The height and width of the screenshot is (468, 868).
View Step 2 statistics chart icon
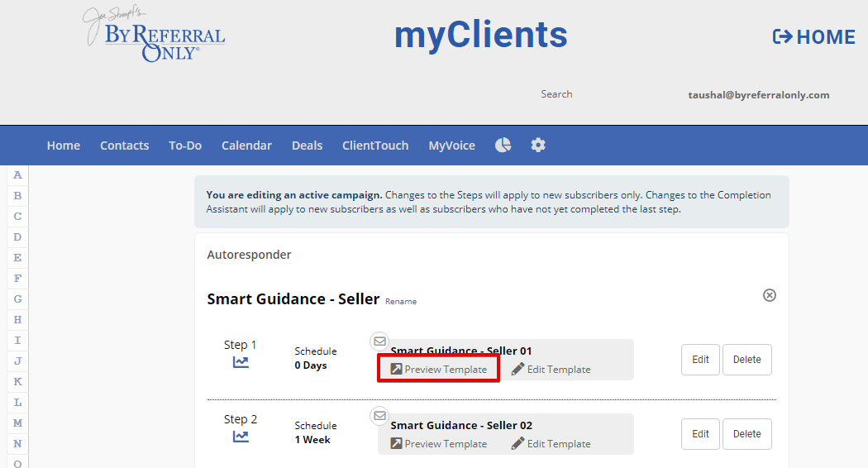(x=241, y=437)
